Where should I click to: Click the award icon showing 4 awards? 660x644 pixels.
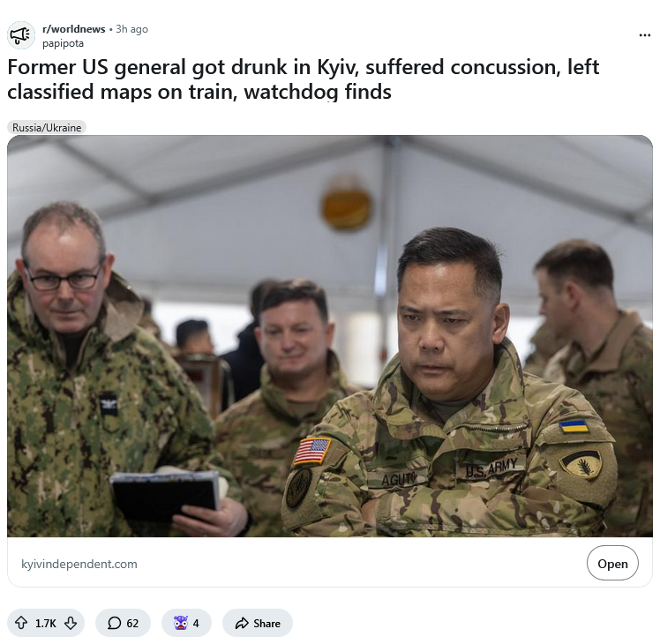(x=181, y=623)
